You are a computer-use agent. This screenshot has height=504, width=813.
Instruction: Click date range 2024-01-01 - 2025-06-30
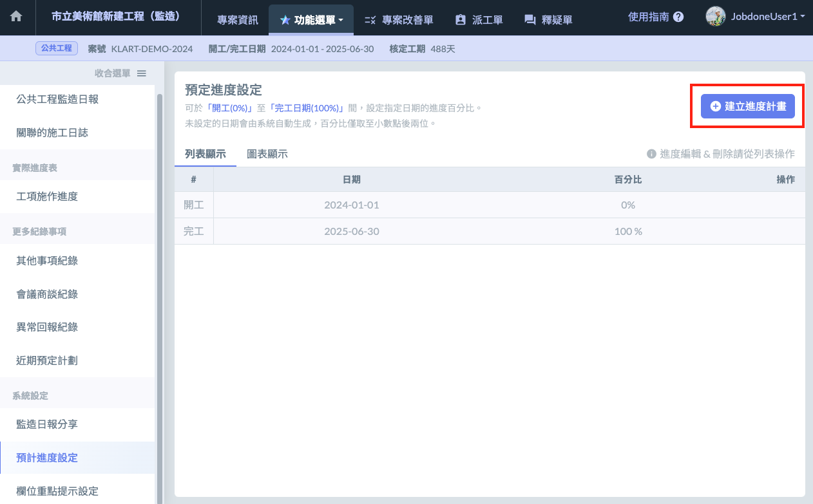tap(323, 49)
